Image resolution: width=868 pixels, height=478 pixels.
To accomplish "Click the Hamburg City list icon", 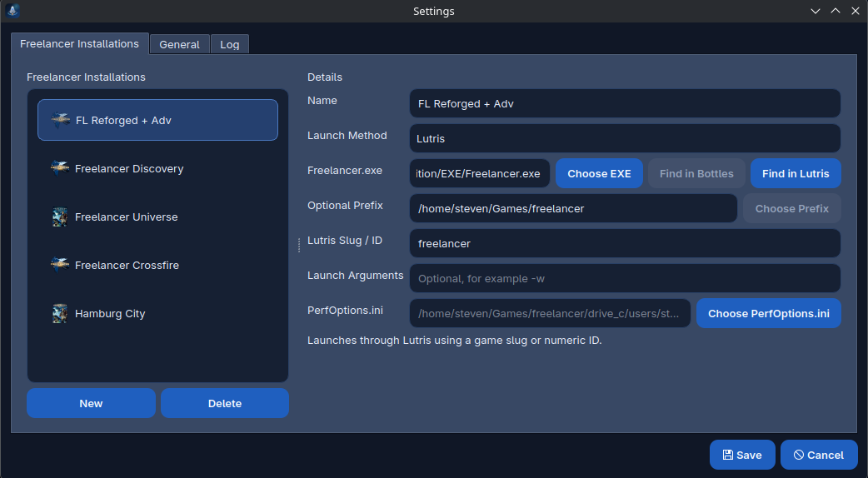I will point(60,313).
